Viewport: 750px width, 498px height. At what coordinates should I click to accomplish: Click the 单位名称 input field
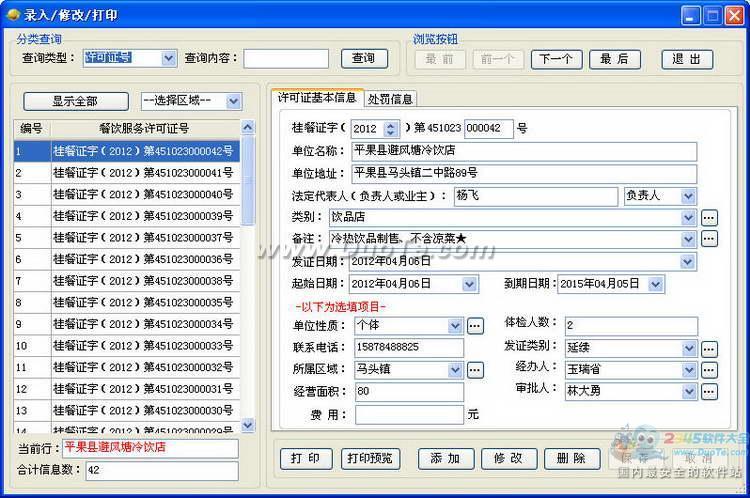coord(524,151)
